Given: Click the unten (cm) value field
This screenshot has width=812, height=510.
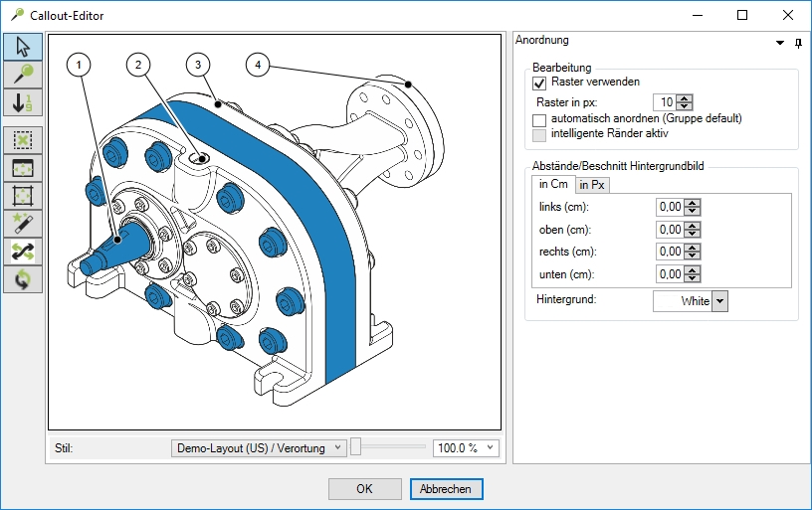Looking at the screenshot, I should pyautogui.click(x=670, y=274).
